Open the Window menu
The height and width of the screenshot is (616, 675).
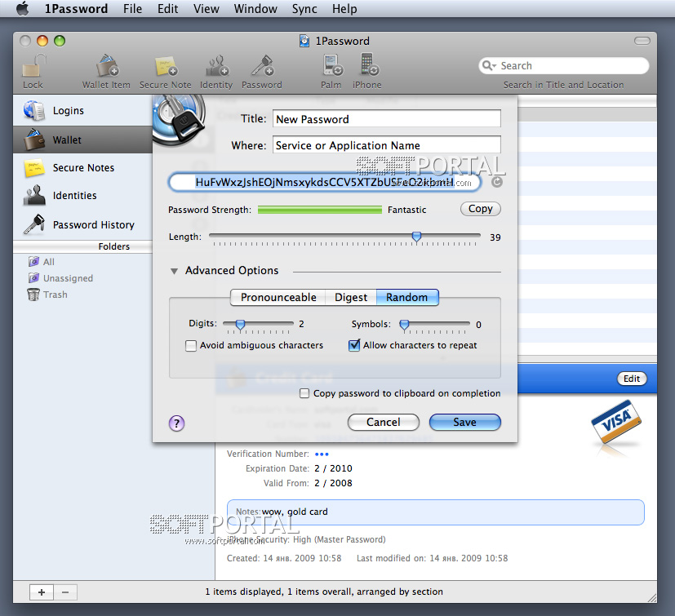click(255, 9)
